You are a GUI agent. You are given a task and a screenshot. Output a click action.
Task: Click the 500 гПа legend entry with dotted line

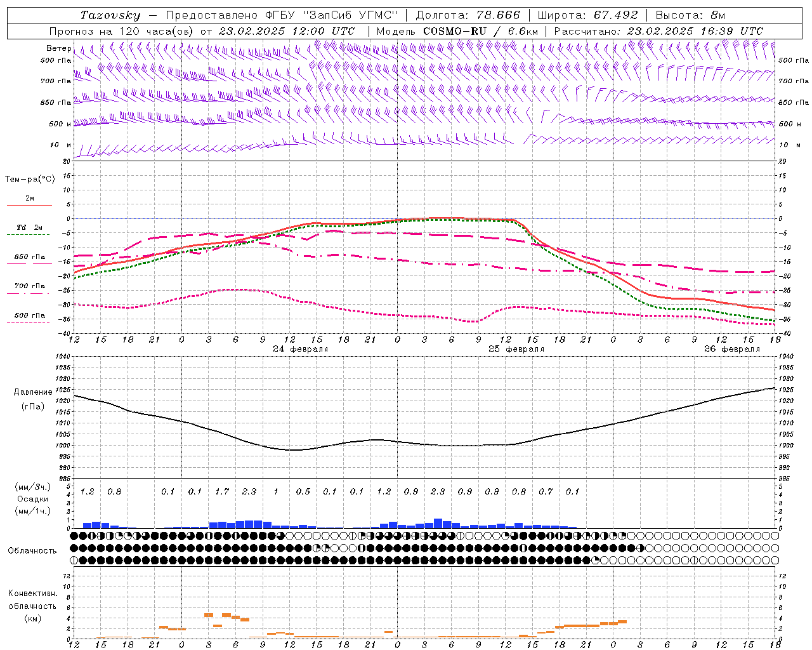click(29, 315)
